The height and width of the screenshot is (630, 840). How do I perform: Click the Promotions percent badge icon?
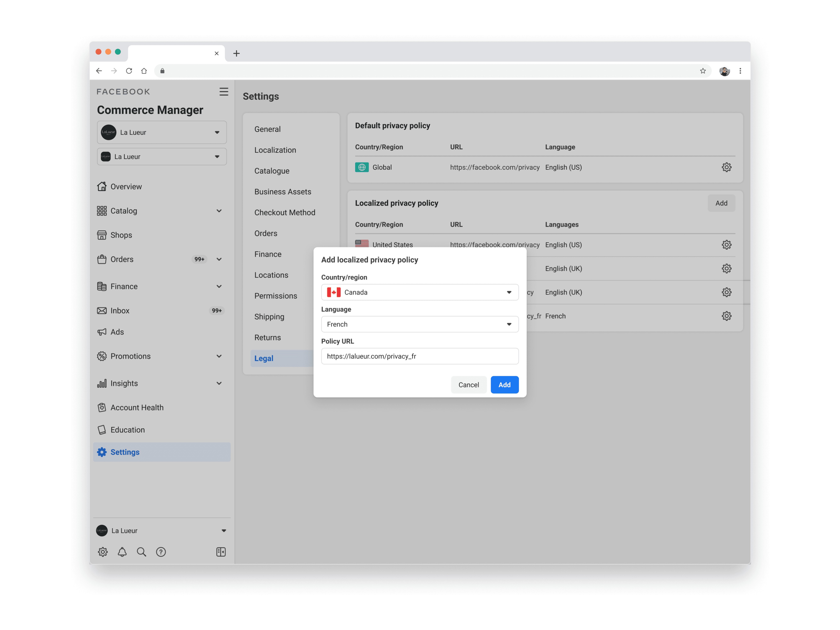(101, 356)
